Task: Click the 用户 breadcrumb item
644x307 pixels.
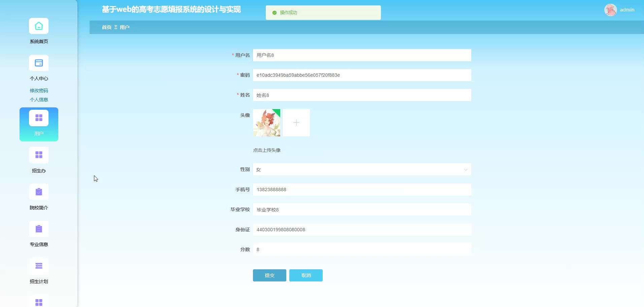Action: 125,27
